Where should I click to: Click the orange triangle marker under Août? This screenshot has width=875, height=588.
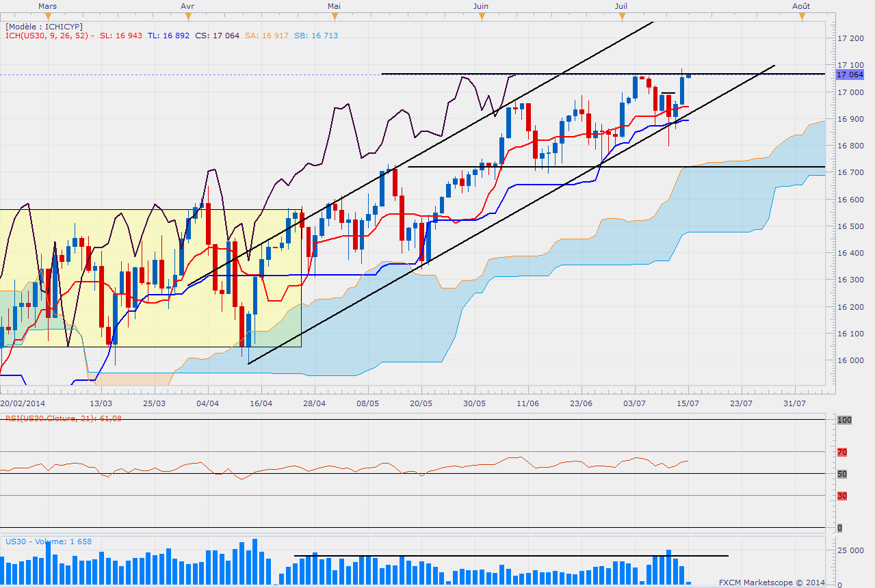click(802, 17)
